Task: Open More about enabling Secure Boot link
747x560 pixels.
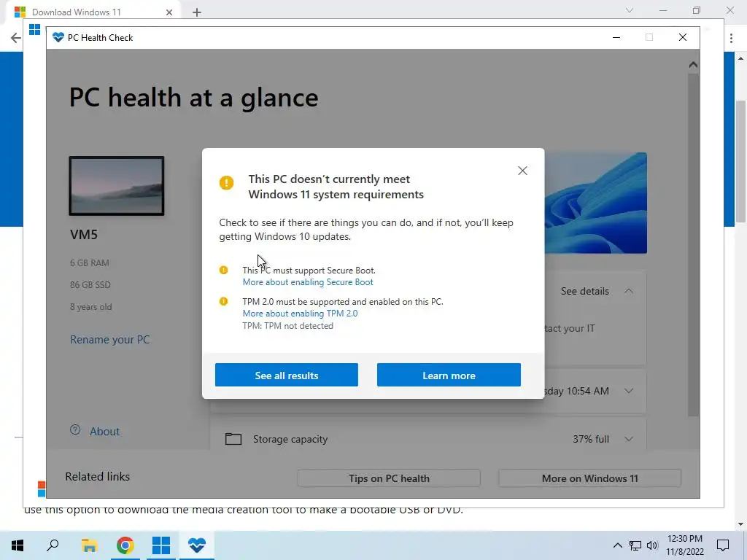Action: [x=308, y=282]
